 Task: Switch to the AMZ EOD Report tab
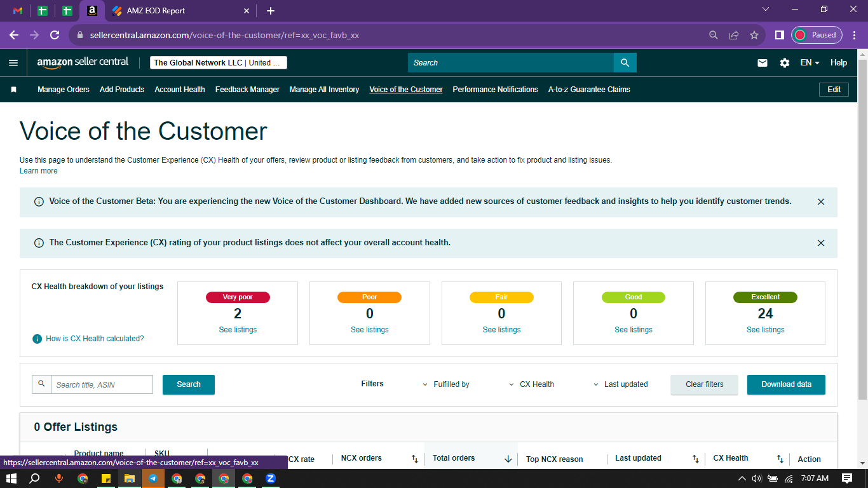(180, 11)
